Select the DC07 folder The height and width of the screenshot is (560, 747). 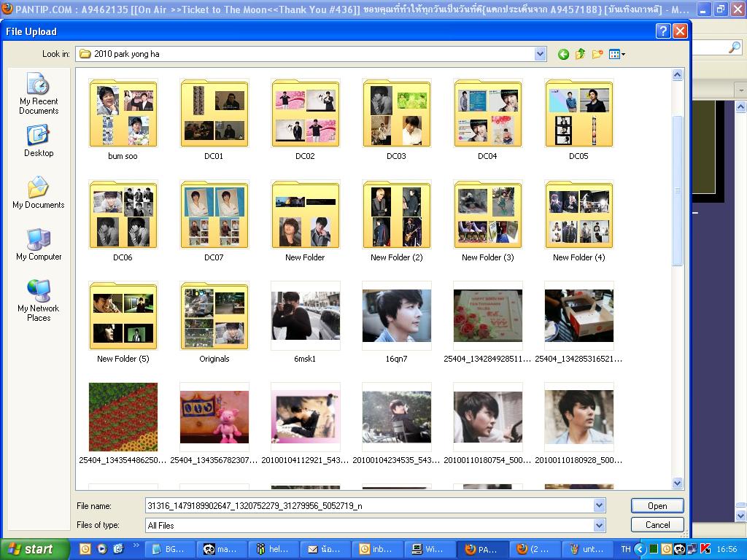214,221
